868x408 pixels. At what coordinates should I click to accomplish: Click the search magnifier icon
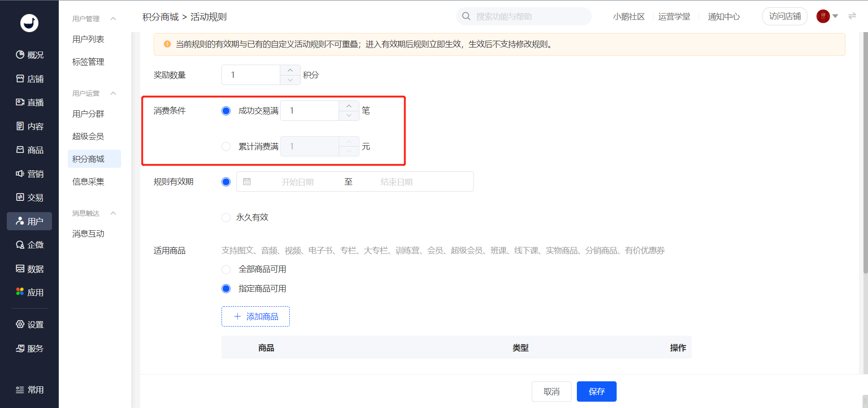[x=466, y=16]
